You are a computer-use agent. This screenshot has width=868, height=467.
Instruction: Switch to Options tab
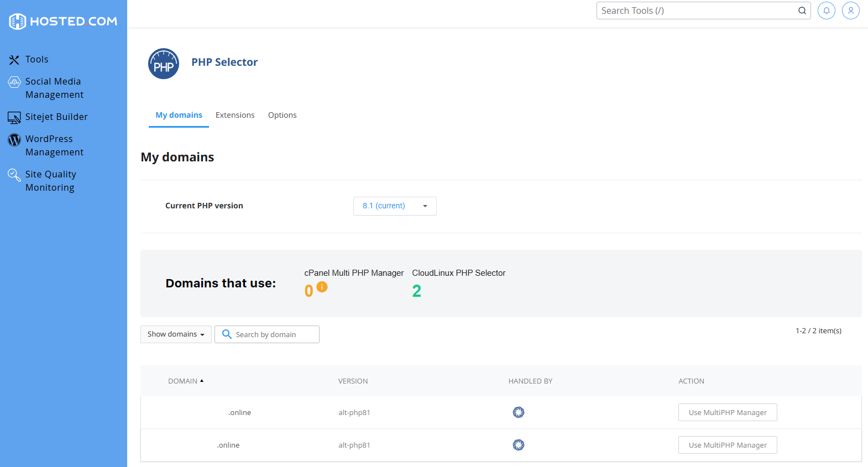pyautogui.click(x=283, y=115)
